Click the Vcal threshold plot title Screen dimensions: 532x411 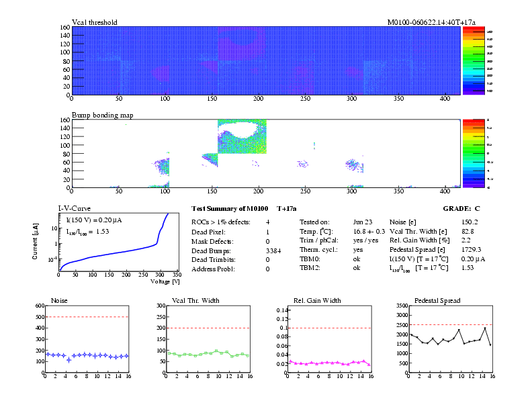click(x=94, y=22)
